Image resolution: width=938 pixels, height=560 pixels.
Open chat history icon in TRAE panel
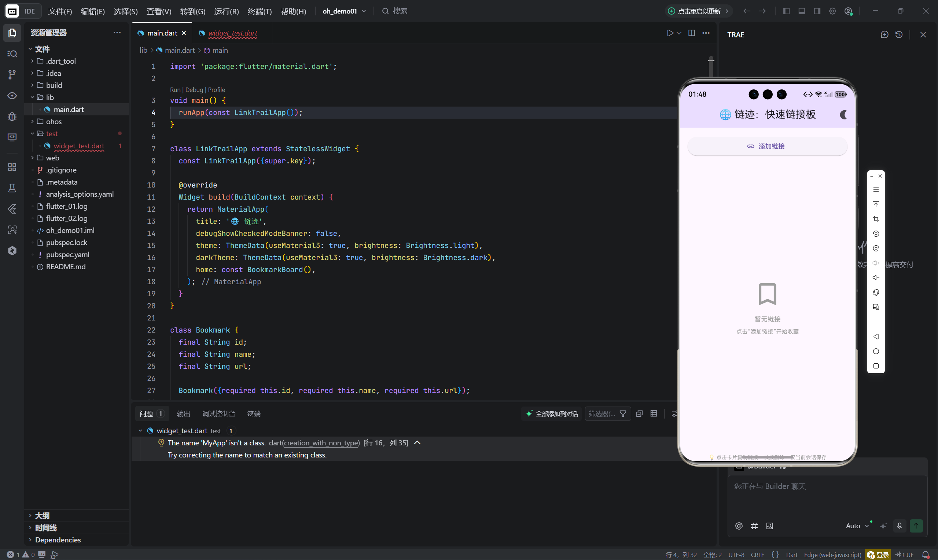pos(899,35)
